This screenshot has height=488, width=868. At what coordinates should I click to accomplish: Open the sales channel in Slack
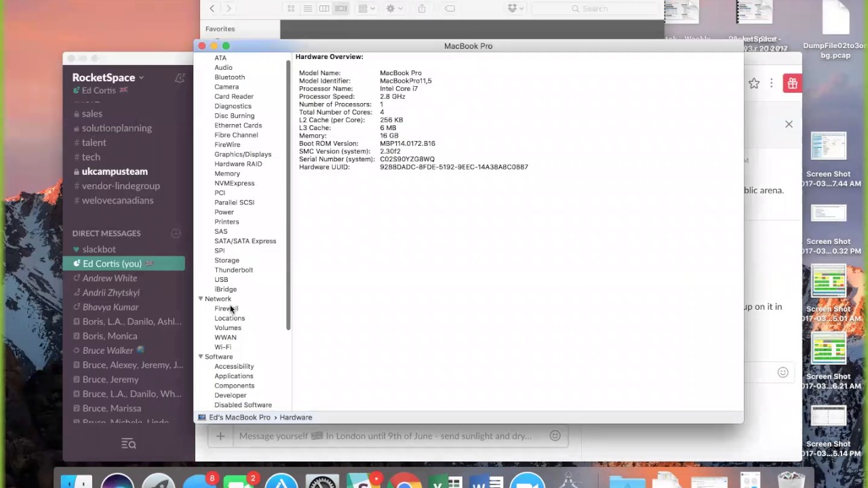[92, 114]
